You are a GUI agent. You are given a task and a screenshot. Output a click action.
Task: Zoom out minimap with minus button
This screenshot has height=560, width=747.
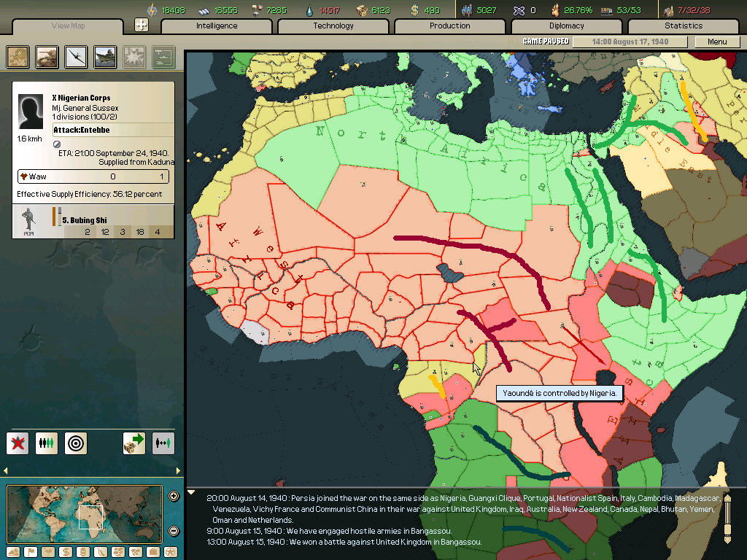tap(174, 531)
